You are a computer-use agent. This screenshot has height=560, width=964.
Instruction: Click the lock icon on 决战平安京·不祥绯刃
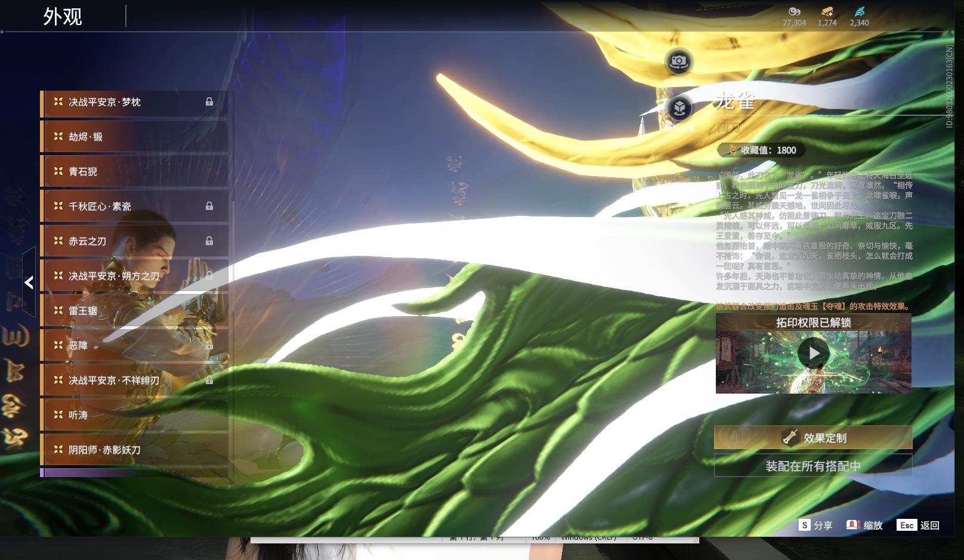click(209, 380)
